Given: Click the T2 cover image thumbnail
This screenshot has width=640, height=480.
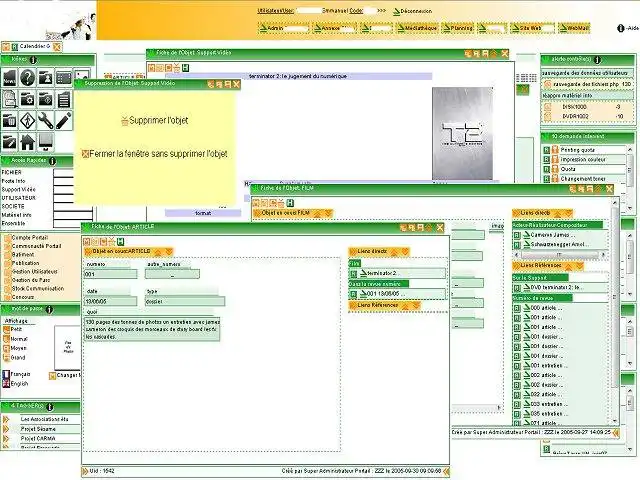Looking at the screenshot, I should click(x=462, y=133).
